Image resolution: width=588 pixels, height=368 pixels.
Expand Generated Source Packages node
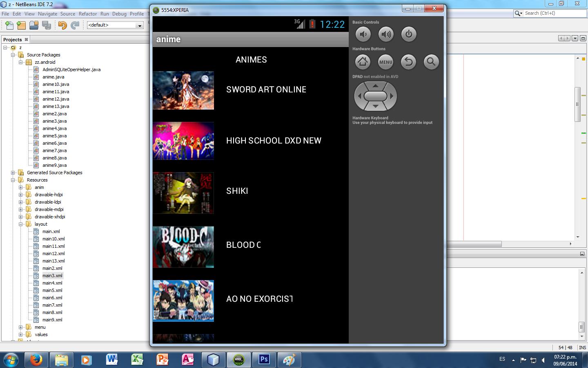13,173
